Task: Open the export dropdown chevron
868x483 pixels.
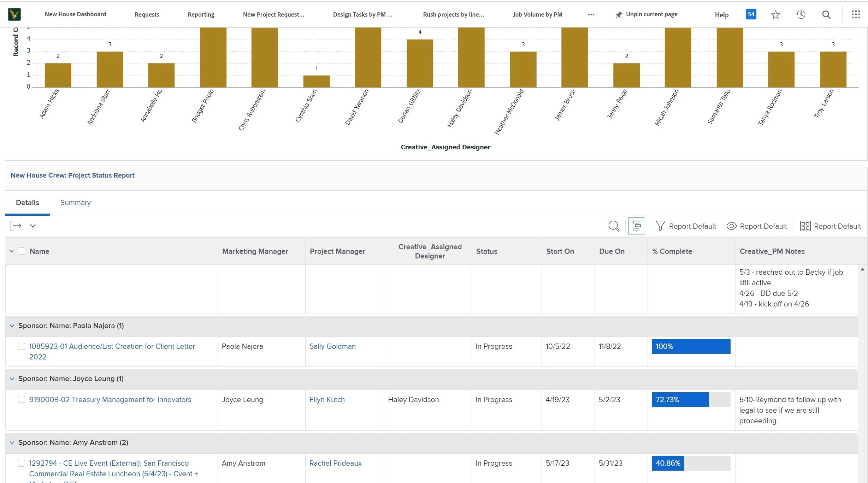Action: 33,226
